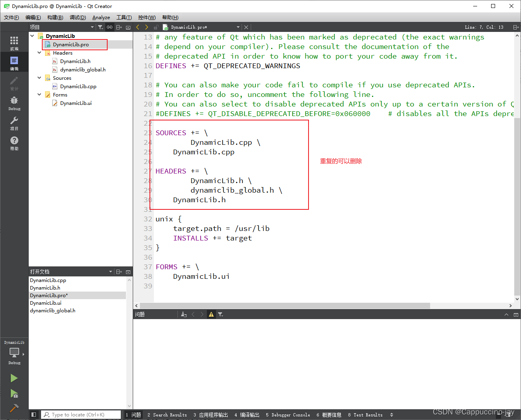Collapse the Headers folder
Screen dimensions: 521x420
[x=39, y=53]
